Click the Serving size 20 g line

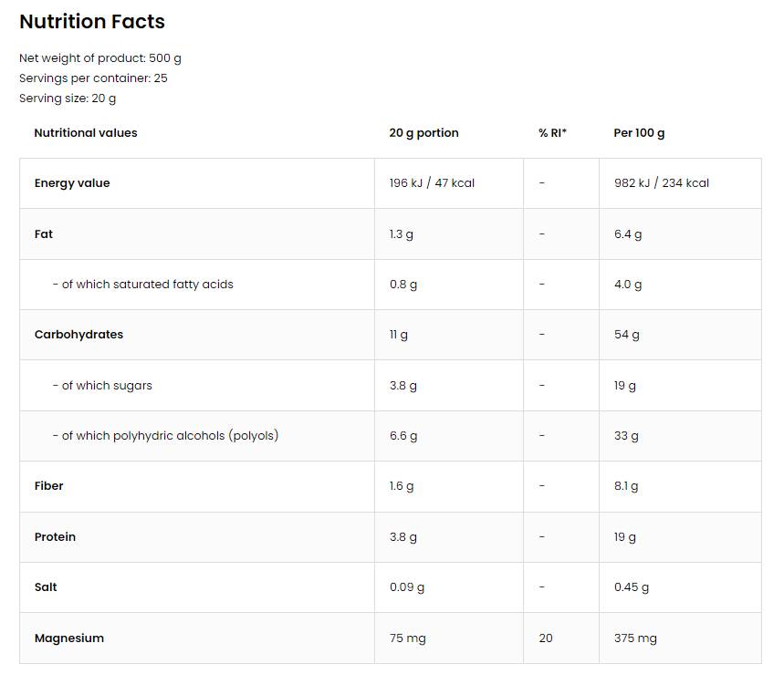tap(68, 99)
